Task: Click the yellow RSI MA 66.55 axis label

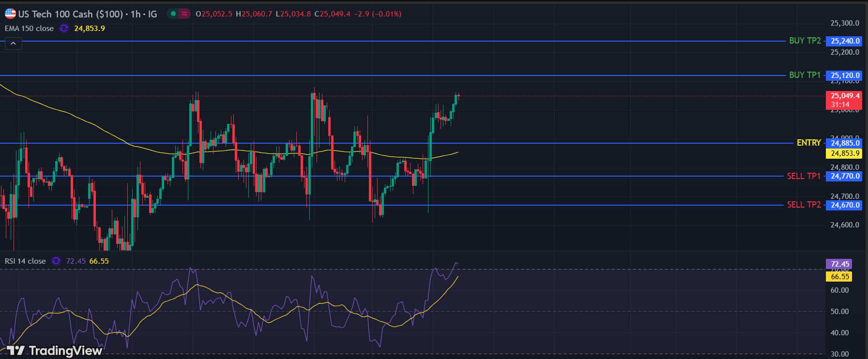Action: tap(839, 277)
